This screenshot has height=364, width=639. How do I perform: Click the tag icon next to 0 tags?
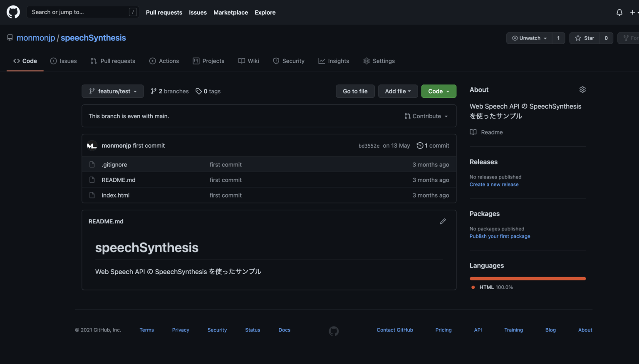pyautogui.click(x=198, y=91)
